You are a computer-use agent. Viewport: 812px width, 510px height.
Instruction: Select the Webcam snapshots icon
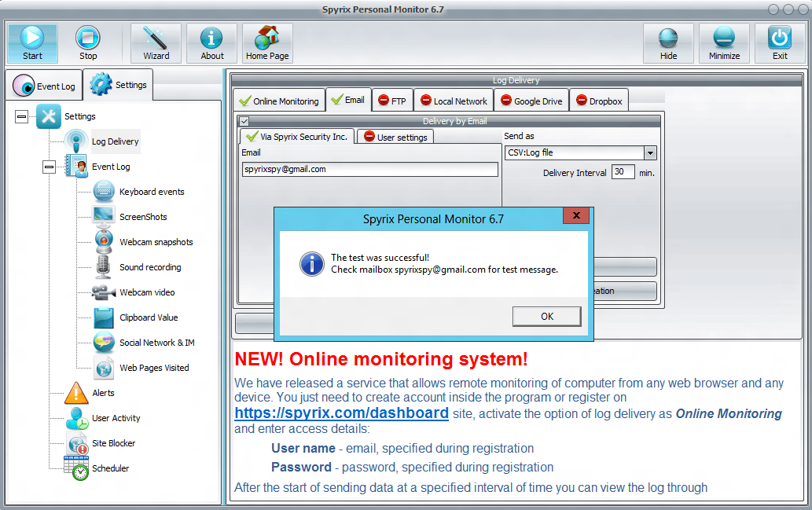pos(104,242)
